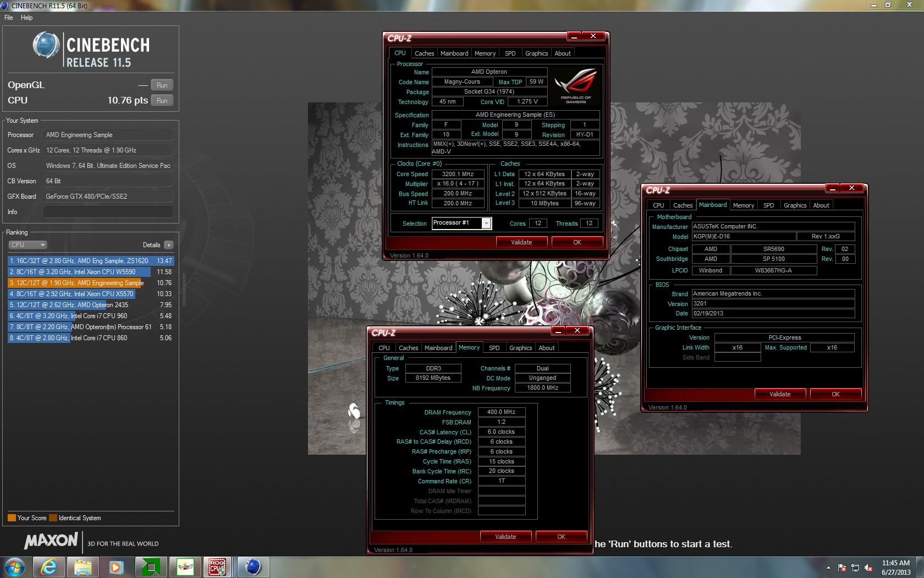Select ranking row Intel Core i7 CPU 860
Image resolution: width=924 pixels, height=578 pixels.
coord(91,338)
